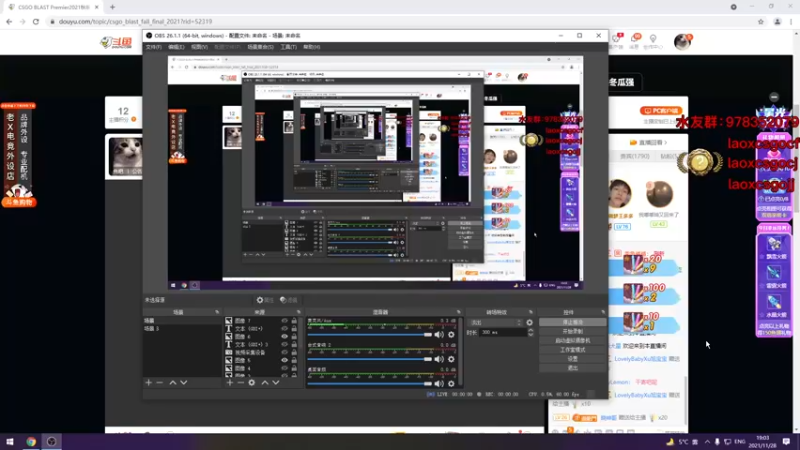Click the 开始录制 button
This screenshot has height=450, width=800.
572,332
